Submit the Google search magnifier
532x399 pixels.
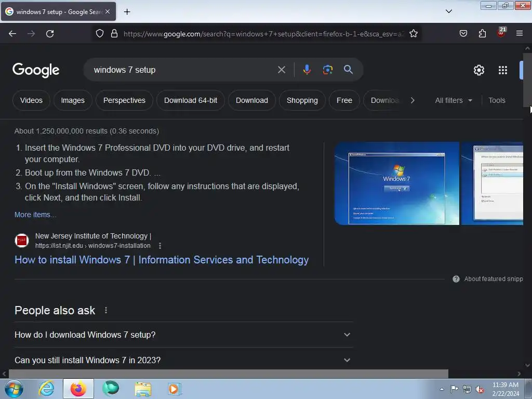pyautogui.click(x=348, y=70)
